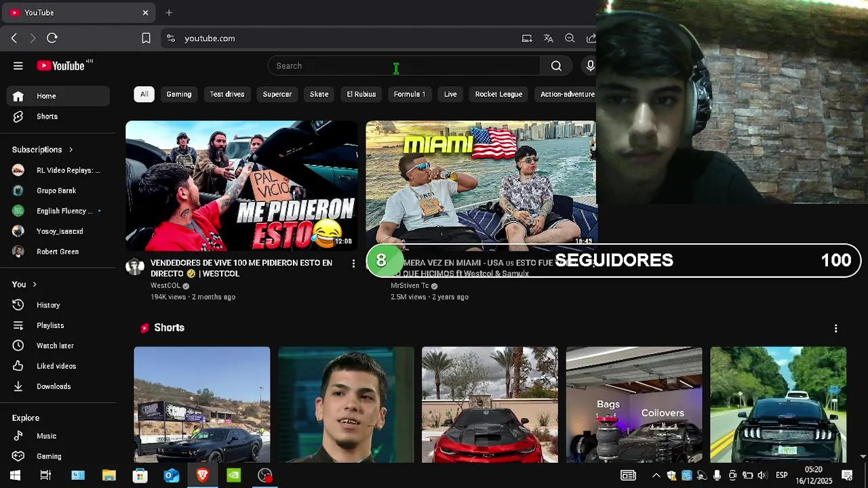
Task: Click the zoom magnifier icon in address bar
Action: (570, 39)
